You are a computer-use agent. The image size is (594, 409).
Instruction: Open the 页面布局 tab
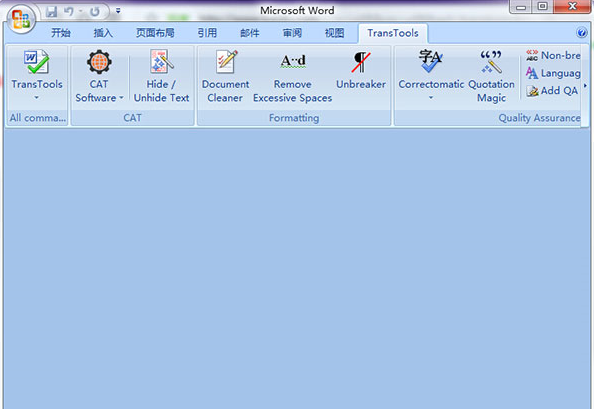coord(155,33)
